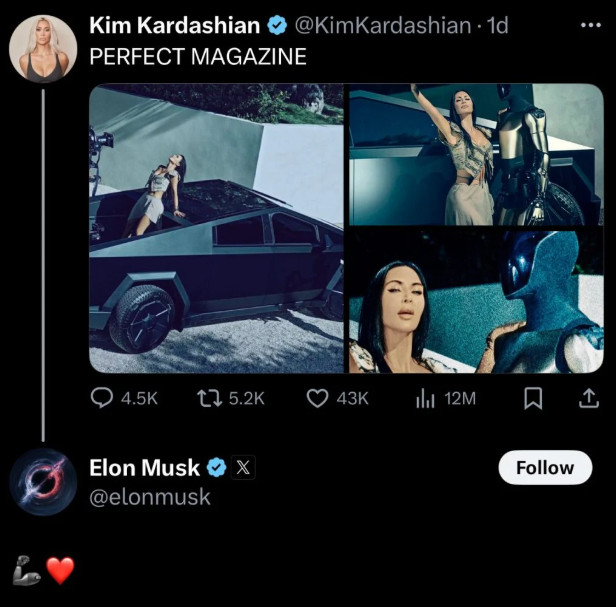Image resolution: width=616 pixels, height=607 pixels.
Task: Open the three-dot more options menu
Action: 590,25
